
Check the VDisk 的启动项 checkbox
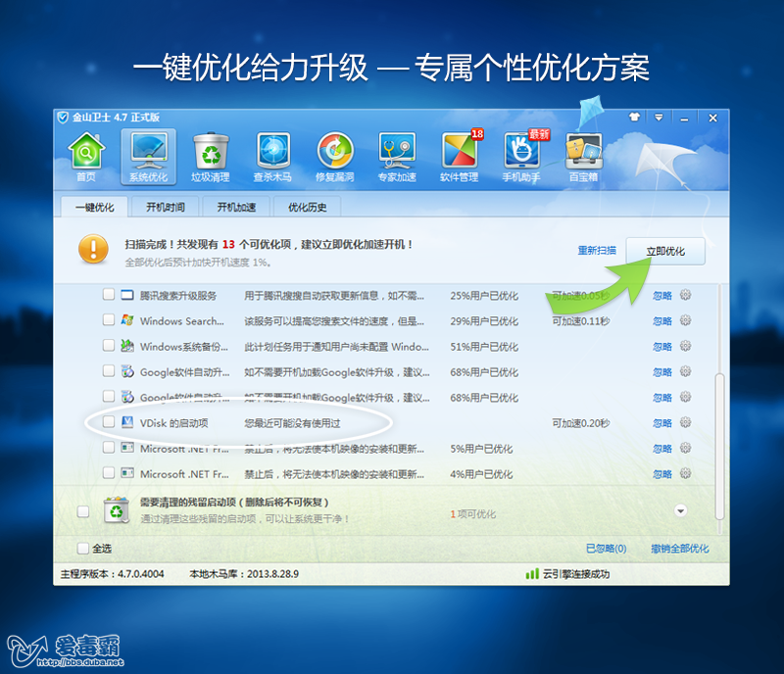click(109, 422)
